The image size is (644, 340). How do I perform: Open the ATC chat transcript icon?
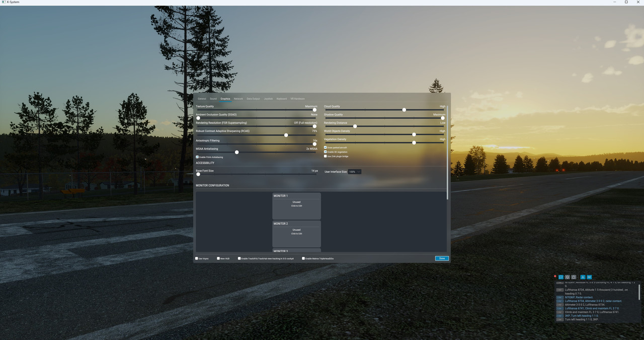[561, 277]
